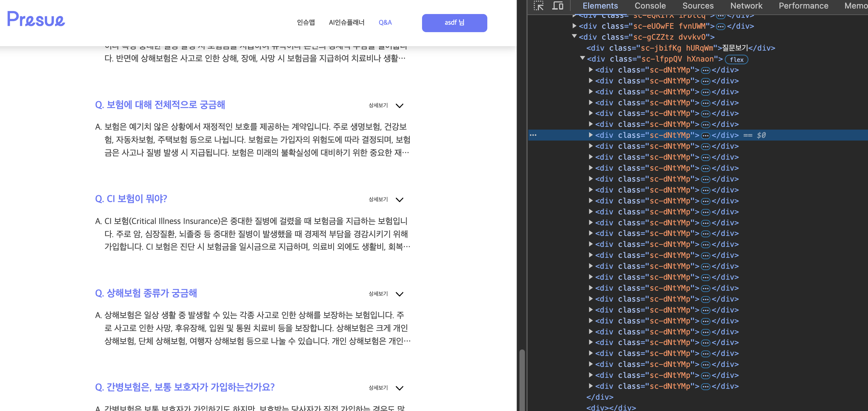Screen dimensions: 868x411
Task: Switch to the Console tab
Action: click(650, 6)
